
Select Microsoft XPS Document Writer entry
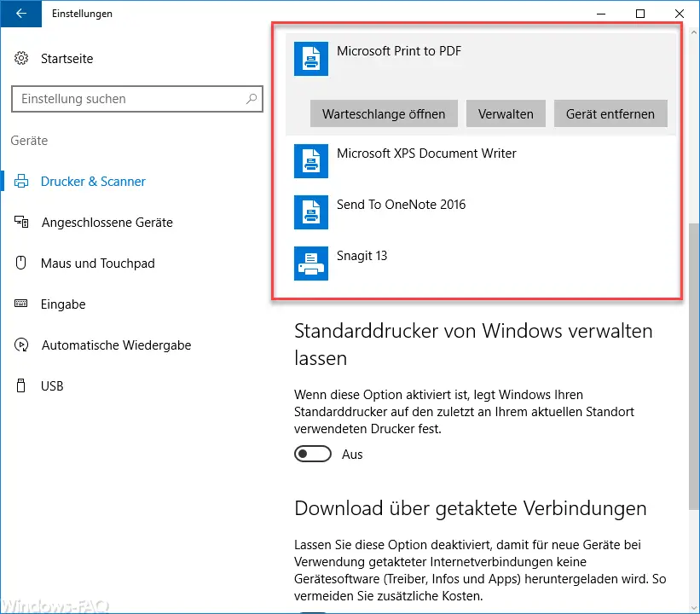click(x=480, y=161)
